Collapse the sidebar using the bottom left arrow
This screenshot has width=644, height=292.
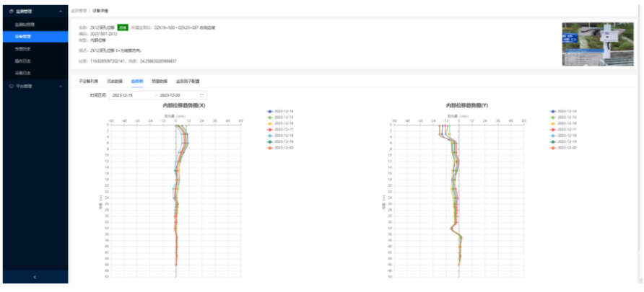pyautogui.click(x=35, y=277)
